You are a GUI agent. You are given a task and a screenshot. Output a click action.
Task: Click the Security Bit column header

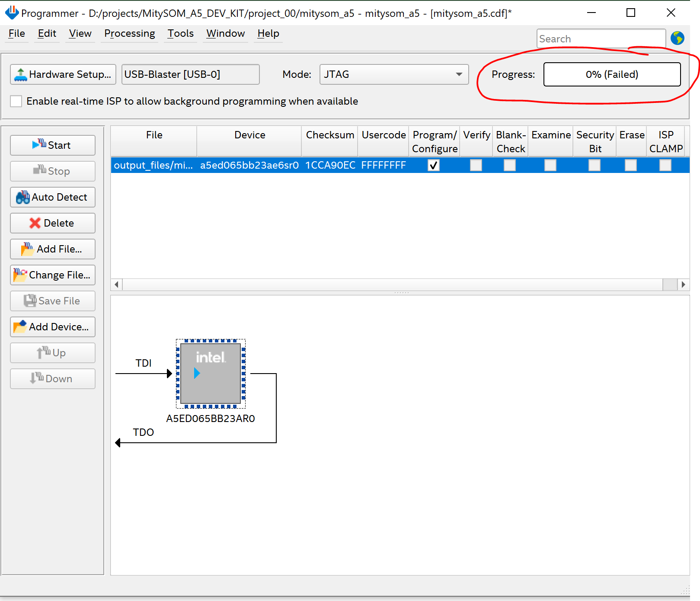pyautogui.click(x=595, y=141)
